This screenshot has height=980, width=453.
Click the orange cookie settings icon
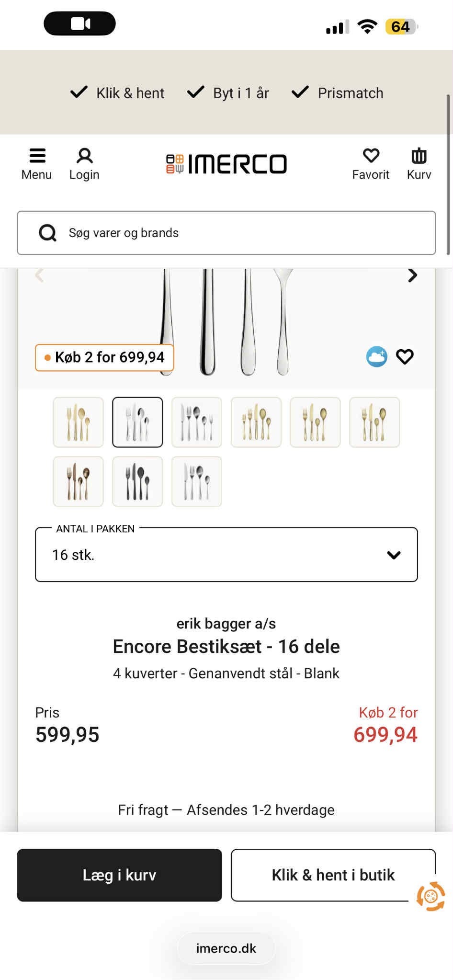coord(430,896)
